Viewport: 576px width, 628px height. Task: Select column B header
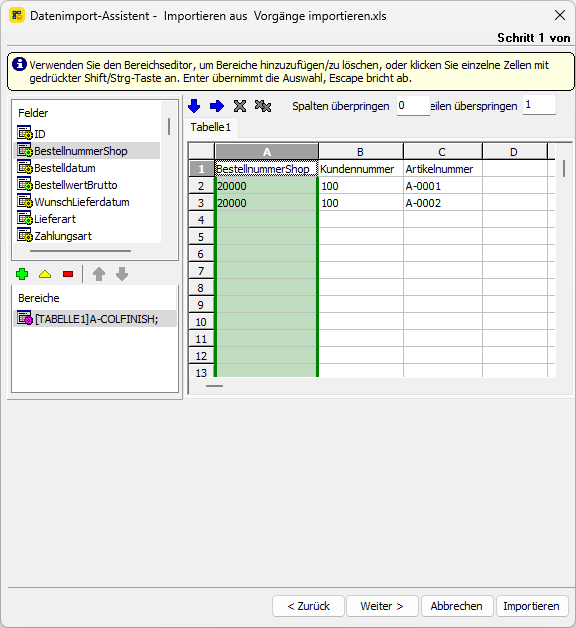click(361, 152)
